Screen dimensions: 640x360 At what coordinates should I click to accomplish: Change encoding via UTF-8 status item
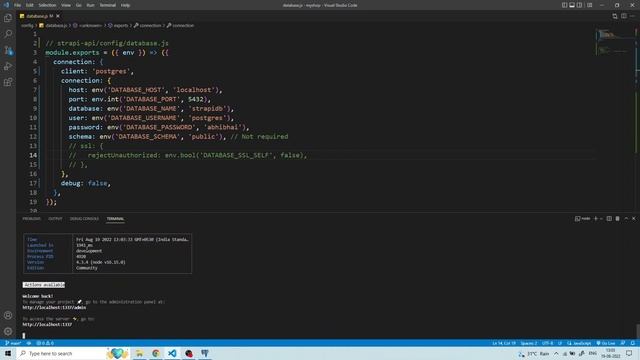coord(547,343)
